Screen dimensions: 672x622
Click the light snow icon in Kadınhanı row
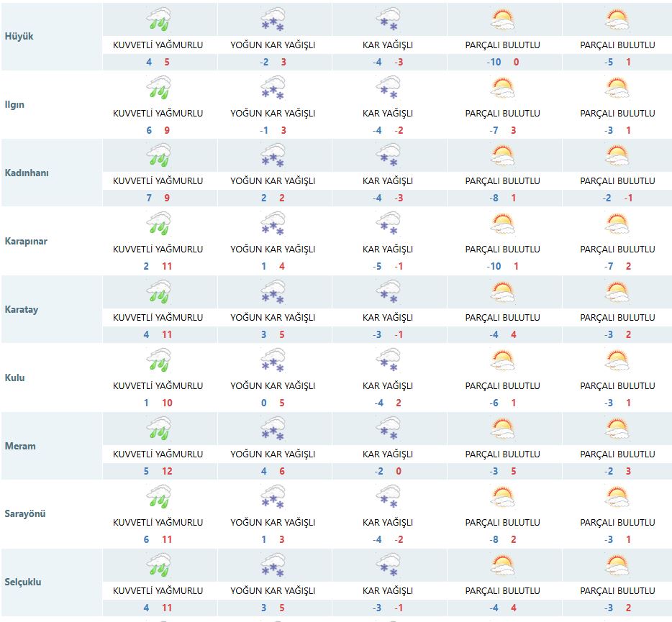[x=389, y=156]
